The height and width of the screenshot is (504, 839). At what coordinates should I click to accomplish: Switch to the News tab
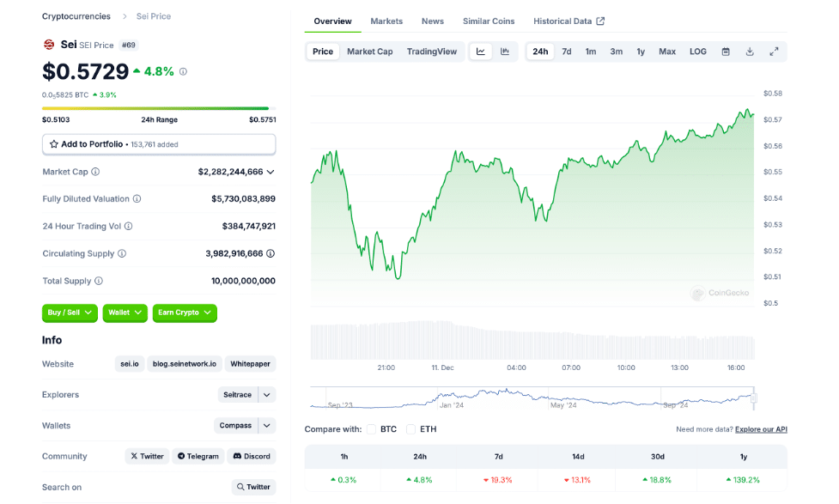(x=432, y=21)
